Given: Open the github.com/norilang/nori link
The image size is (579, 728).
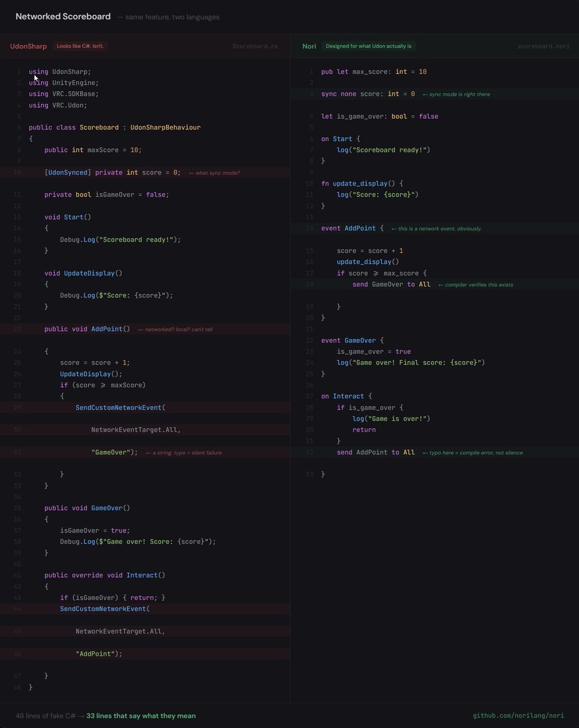Looking at the screenshot, I should pyautogui.click(x=518, y=716).
